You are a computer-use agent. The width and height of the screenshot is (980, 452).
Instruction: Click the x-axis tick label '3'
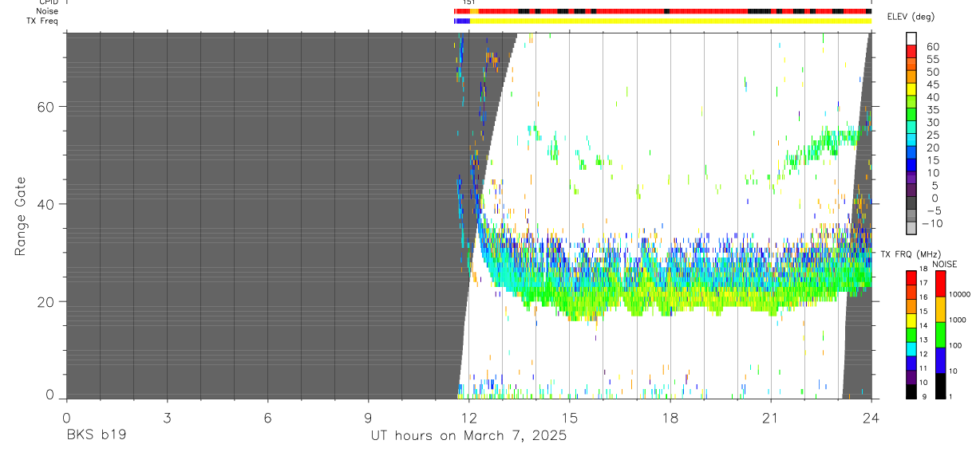(x=167, y=417)
